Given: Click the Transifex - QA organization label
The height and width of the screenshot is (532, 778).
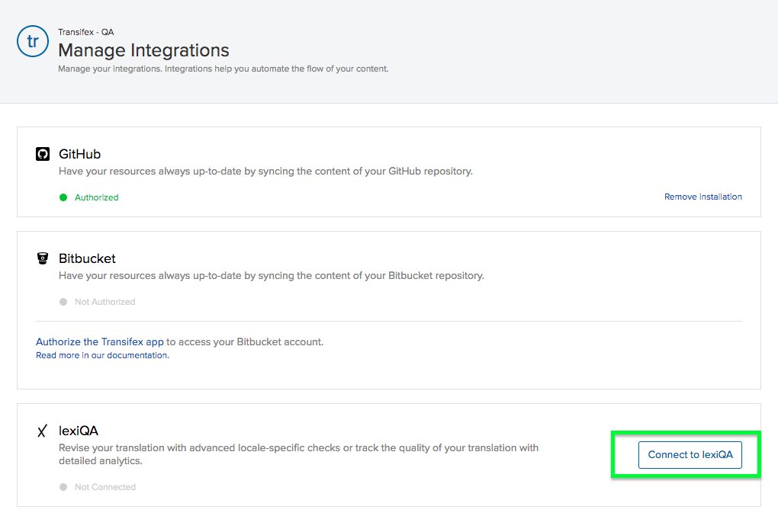Looking at the screenshot, I should click(x=86, y=32).
